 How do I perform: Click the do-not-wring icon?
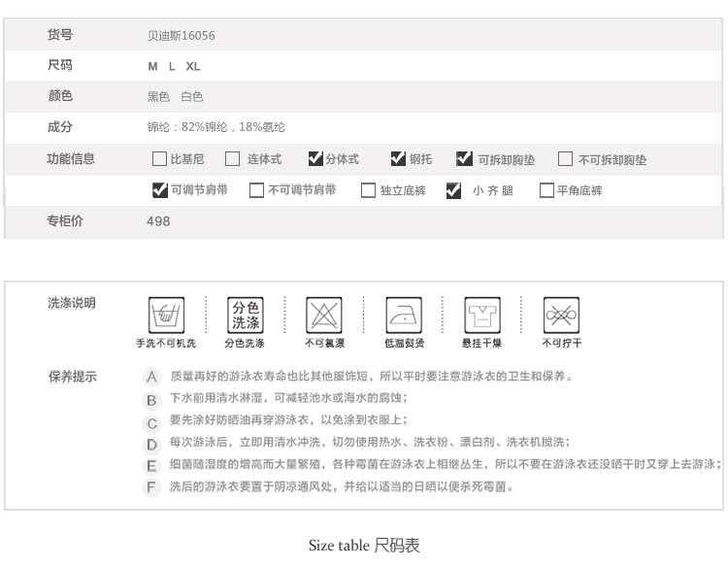tap(561, 315)
